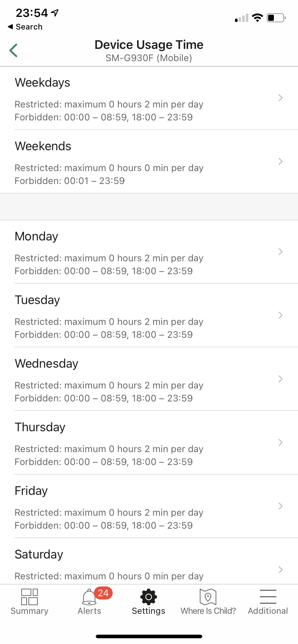Tap the Settings gear icon

[149, 597]
